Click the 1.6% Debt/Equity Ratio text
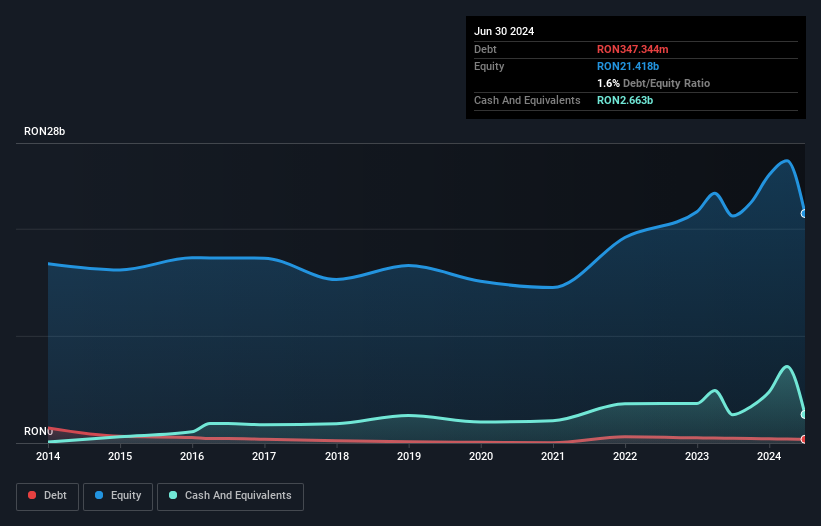The height and width of the screenshot is (526, 821). pyautogui.click(x=653, y=83)
